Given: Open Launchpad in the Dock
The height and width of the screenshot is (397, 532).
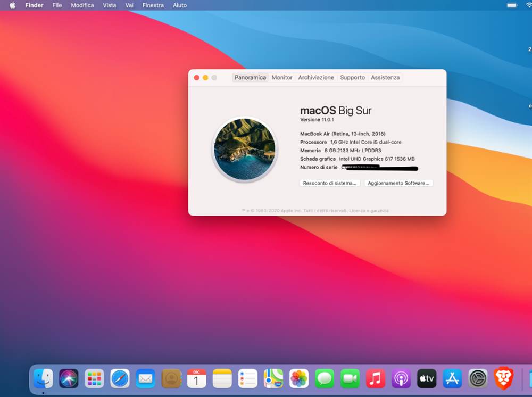Looking at the screenshot, I should (x=94, y=378).
